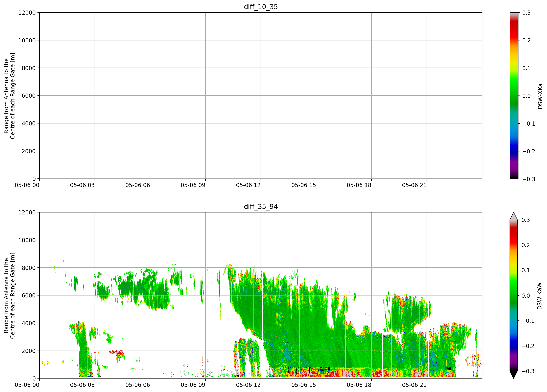The image size is (547, 392).
Task: Click '05-06 09' x-tick under diff_35_94 plot
Action: [x=193, y=385]
